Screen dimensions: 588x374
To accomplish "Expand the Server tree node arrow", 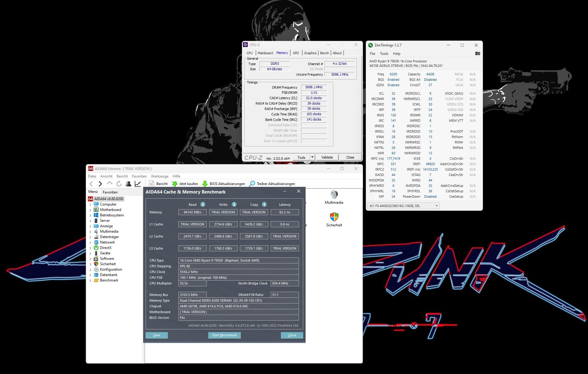I will [x=90, y=221].
